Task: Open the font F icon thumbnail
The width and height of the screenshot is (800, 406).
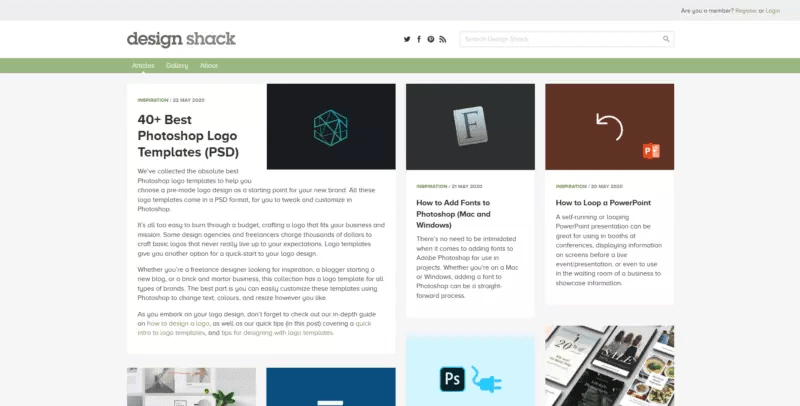Action: [469, 126]
